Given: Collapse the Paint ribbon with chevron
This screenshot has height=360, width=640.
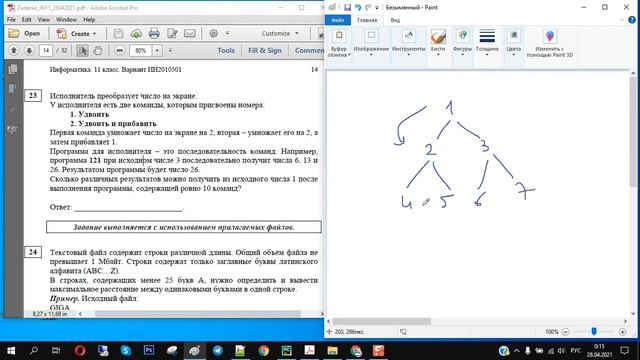Looking at the screenshot, I should (622, 20).
